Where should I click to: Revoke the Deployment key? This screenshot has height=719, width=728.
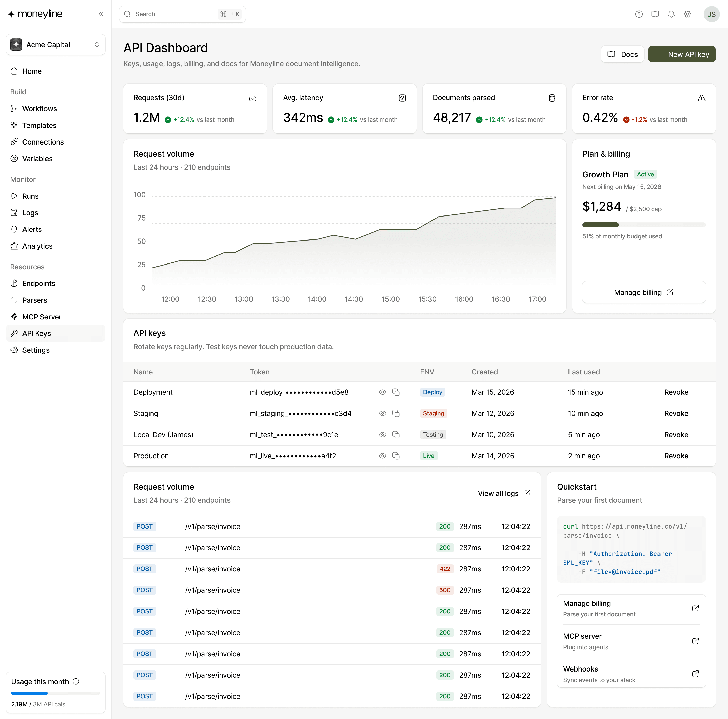click(676, 392)
